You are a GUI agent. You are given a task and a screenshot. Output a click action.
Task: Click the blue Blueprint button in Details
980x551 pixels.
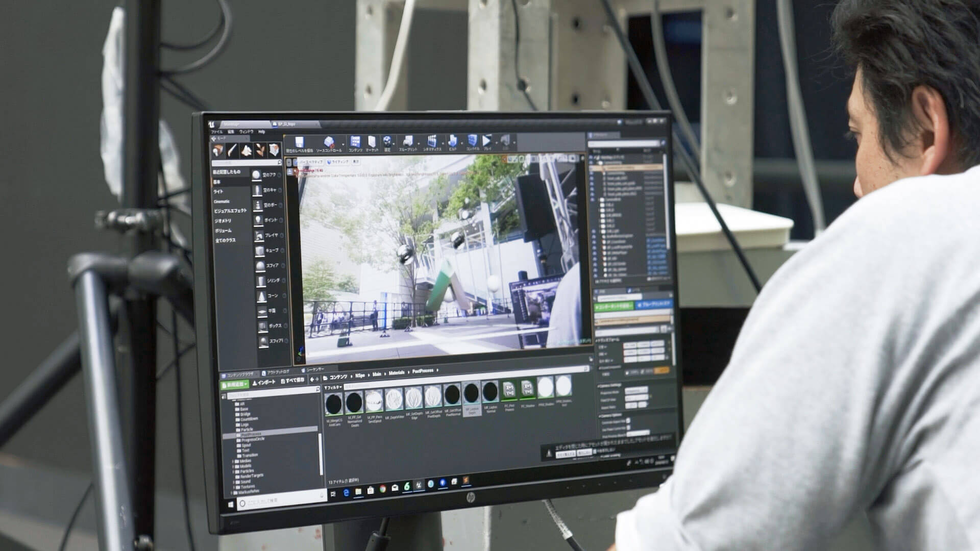[654, 304]
